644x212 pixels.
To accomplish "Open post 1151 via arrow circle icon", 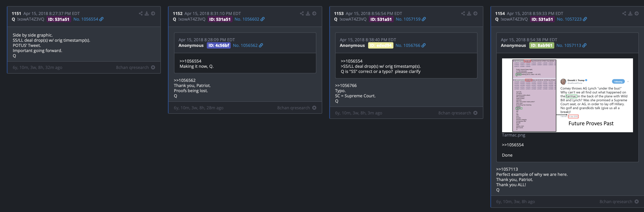I will [153, 14].
